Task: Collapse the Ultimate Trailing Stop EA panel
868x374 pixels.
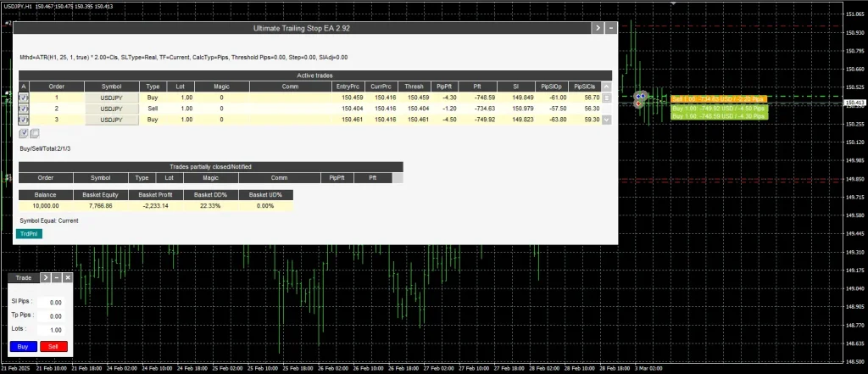Action: point(611,28)
